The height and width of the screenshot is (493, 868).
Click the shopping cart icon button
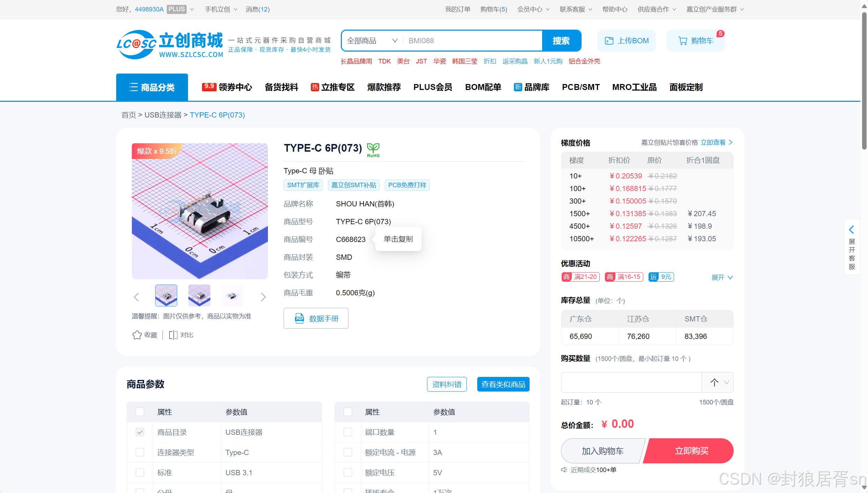click(682, 41)
